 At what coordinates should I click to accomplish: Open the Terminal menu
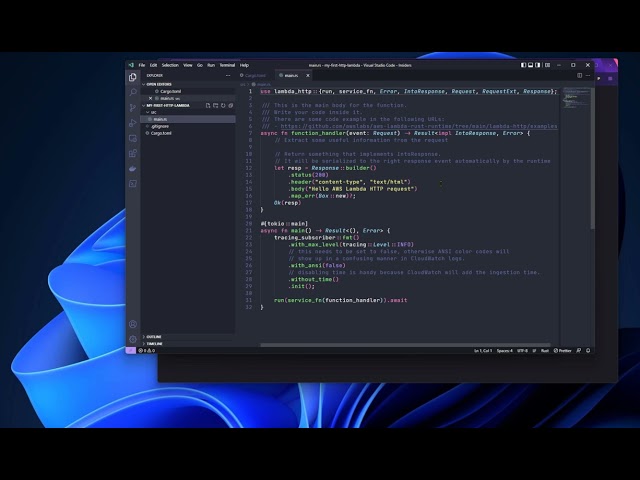point(227,65)
